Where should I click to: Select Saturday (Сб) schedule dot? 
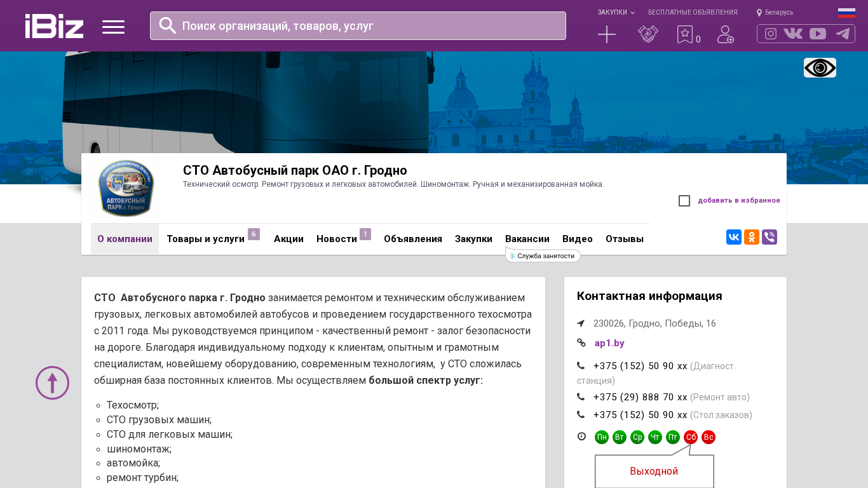coord(691,437)
